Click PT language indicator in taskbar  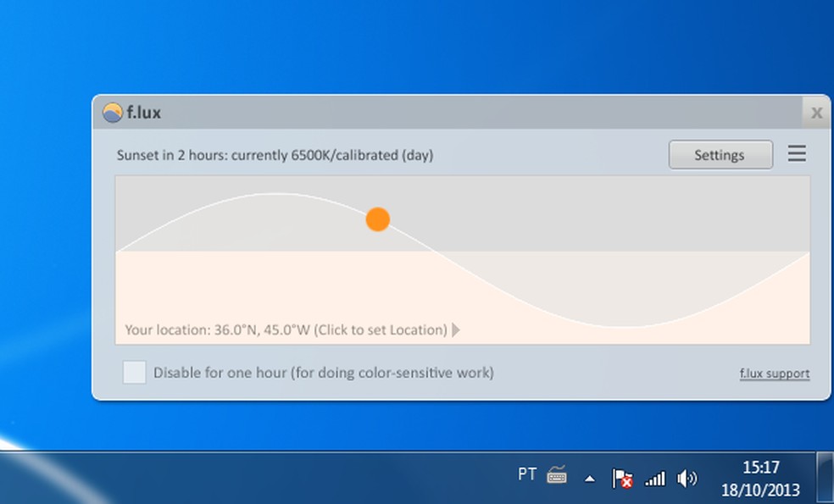point(526,474)
